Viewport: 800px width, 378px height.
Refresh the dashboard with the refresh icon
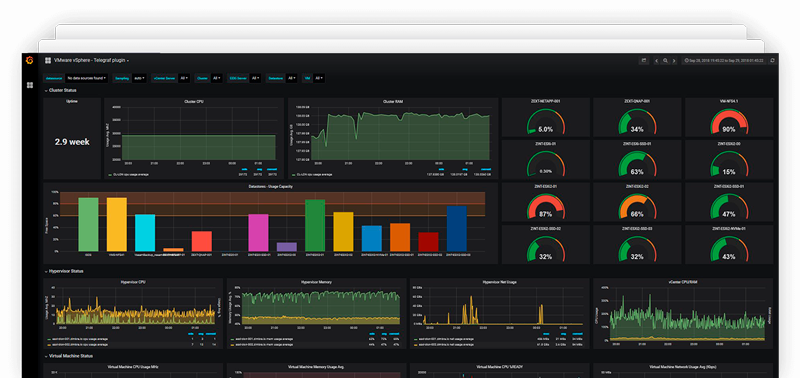point(772,60)
